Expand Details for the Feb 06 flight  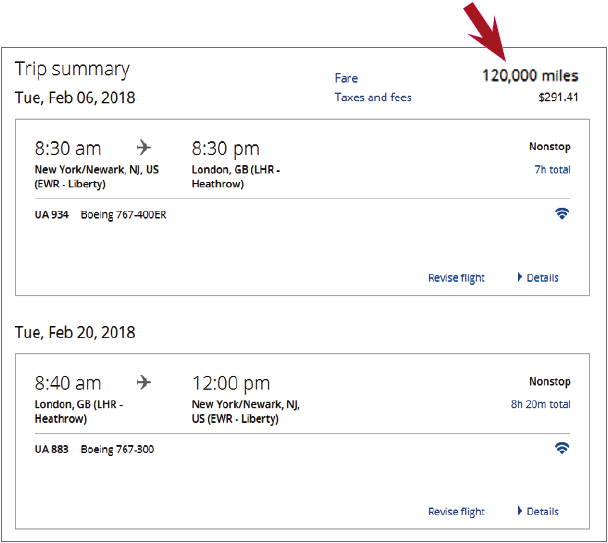[x=538, y=278]
